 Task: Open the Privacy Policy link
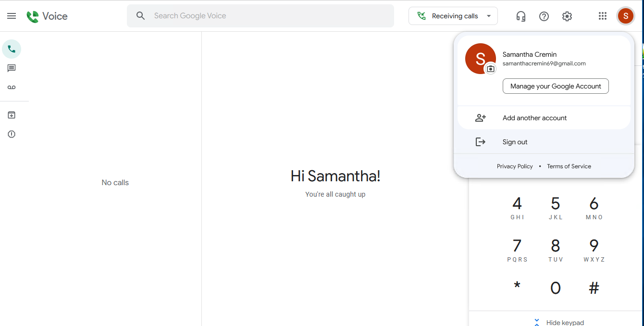(515, 166)
